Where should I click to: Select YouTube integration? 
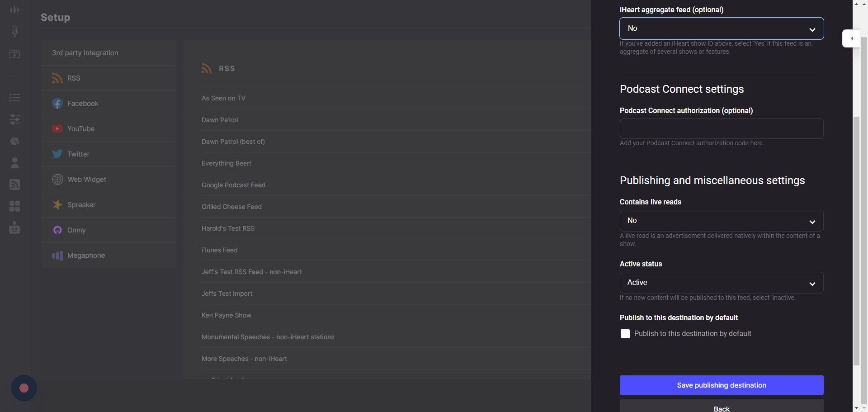click(x=108, y=129)
